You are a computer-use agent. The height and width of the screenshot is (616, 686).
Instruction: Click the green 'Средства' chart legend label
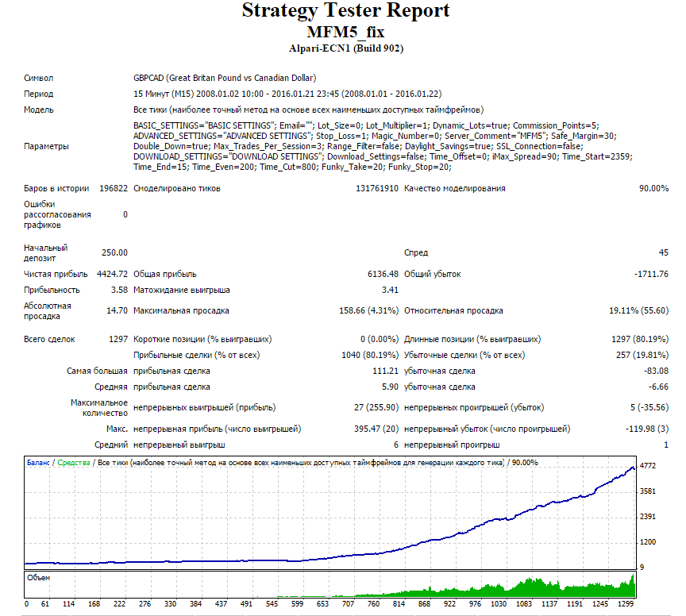[74, 463]
